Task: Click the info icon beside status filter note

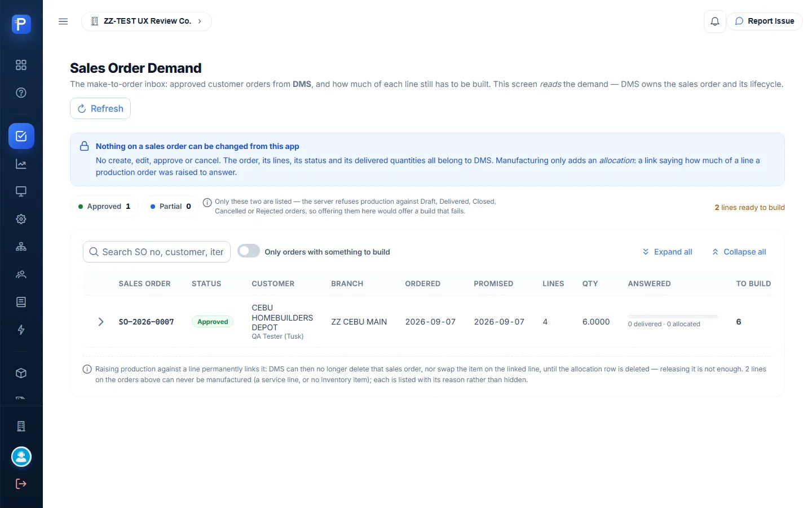Action: pyautogui.click(x=208, y=202)
